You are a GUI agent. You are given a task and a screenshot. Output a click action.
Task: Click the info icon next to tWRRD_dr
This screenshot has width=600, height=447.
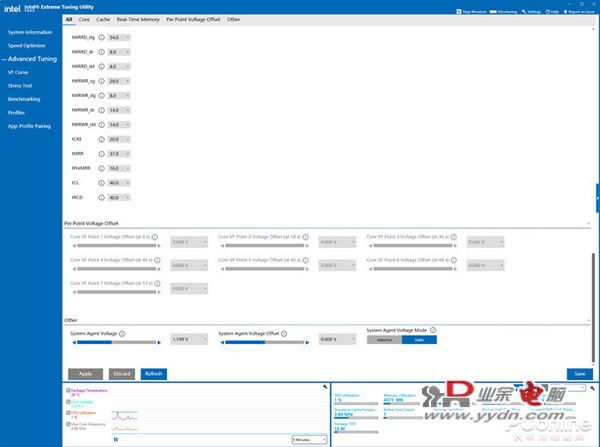(101, 52)
